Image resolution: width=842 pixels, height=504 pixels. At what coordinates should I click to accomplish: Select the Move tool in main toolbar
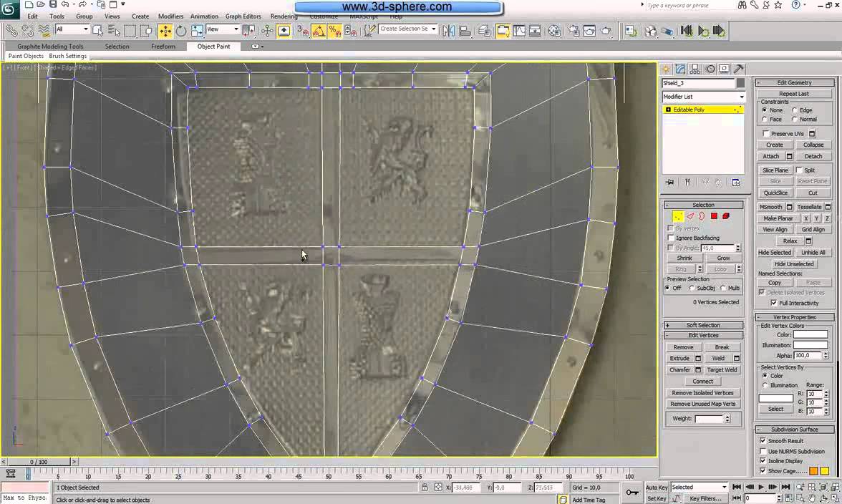(x=165, y=31)
